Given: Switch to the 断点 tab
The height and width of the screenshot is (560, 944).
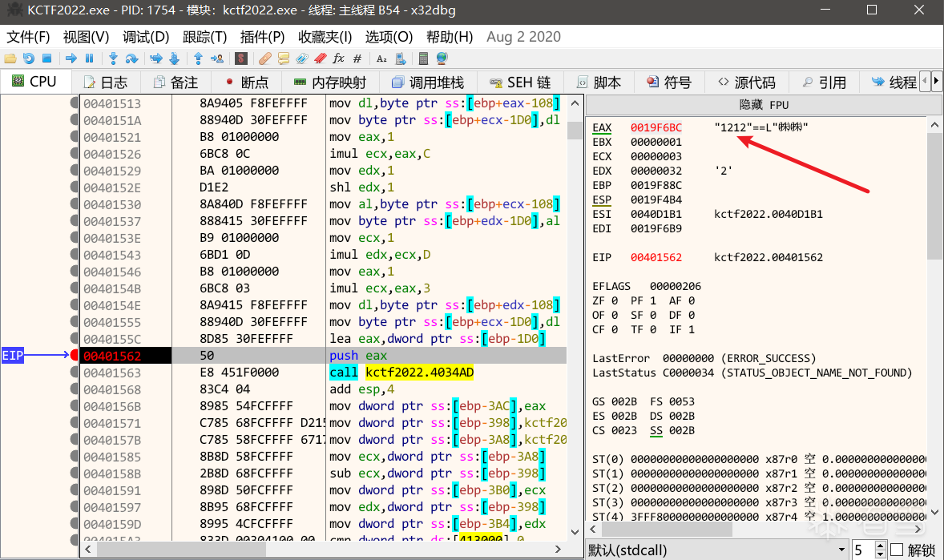Looking at the screenshot, I should point(247,82).
